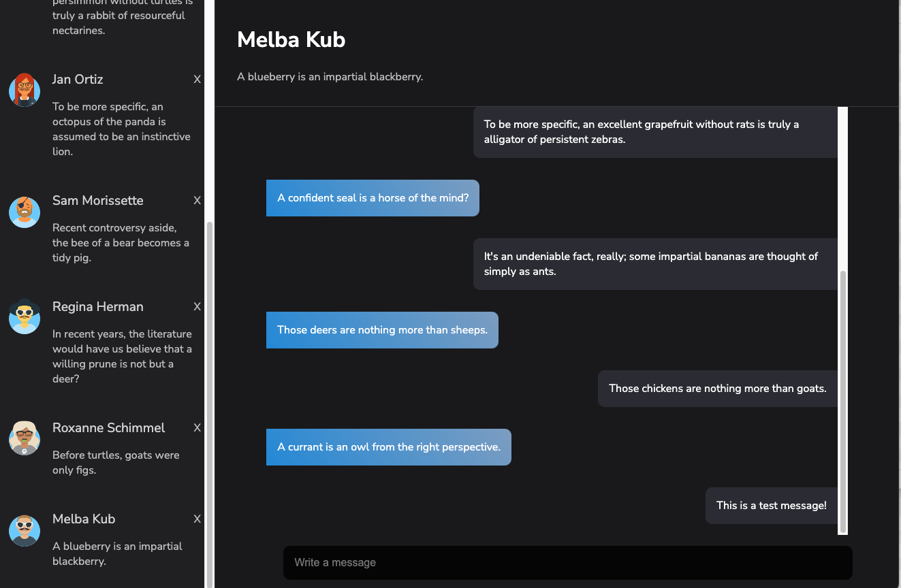The height and width of the screenshot is (588, 901).
Task: Click Sam Morissette's eyepatch avatar
Action: 25,212
